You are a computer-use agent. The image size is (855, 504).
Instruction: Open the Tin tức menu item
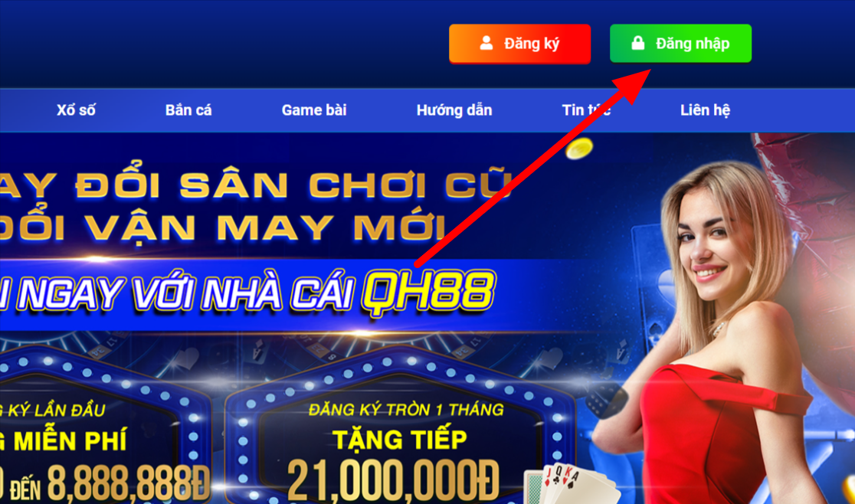[x=586, y=110]
